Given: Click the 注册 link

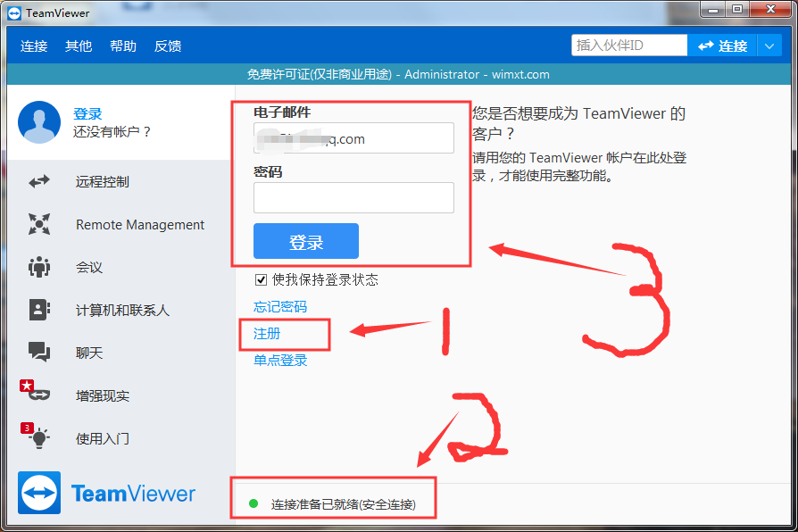Looking at the screenshot, I should [x=267, y=334].
